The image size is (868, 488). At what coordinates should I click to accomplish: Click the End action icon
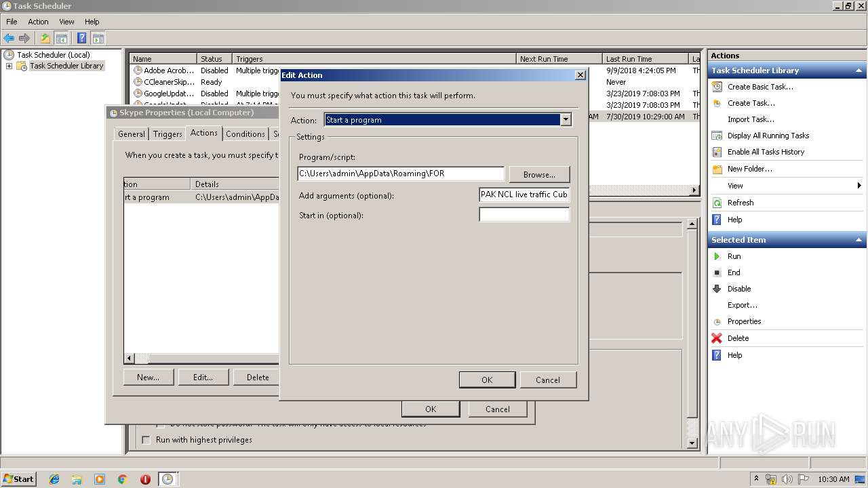click(717, 272)
